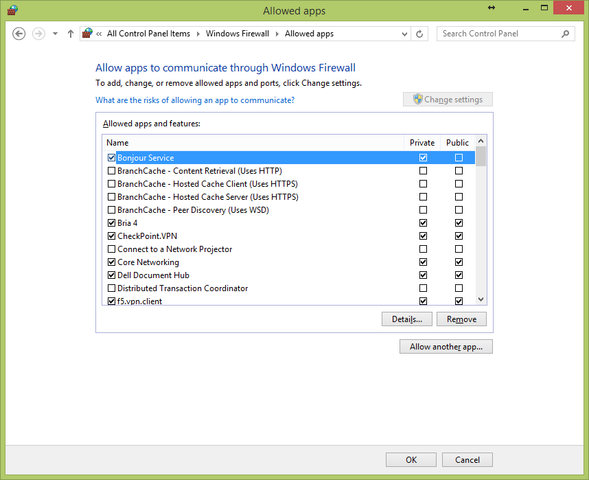Navigate to All Control Panel Items breadcrumb

tap(148, 34)
